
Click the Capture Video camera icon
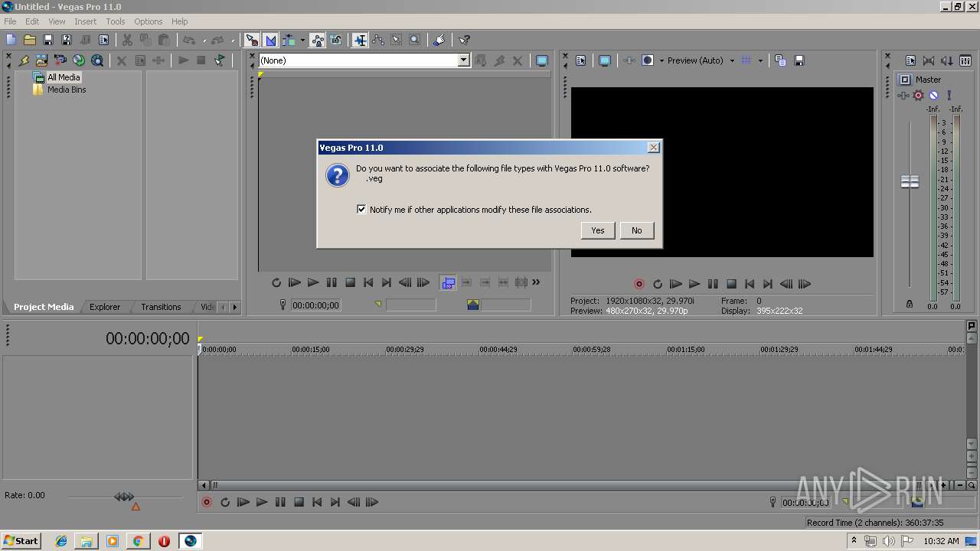tap(60, 60)
